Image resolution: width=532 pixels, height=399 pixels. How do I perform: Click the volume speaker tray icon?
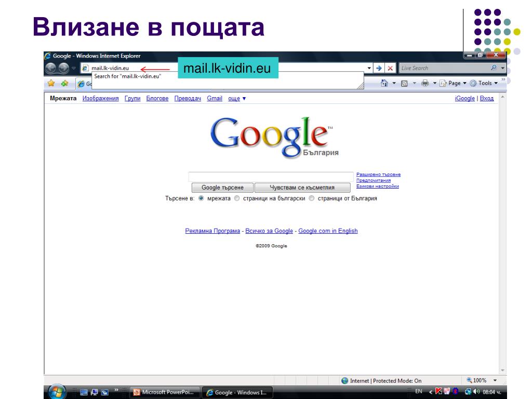[477, 392]
